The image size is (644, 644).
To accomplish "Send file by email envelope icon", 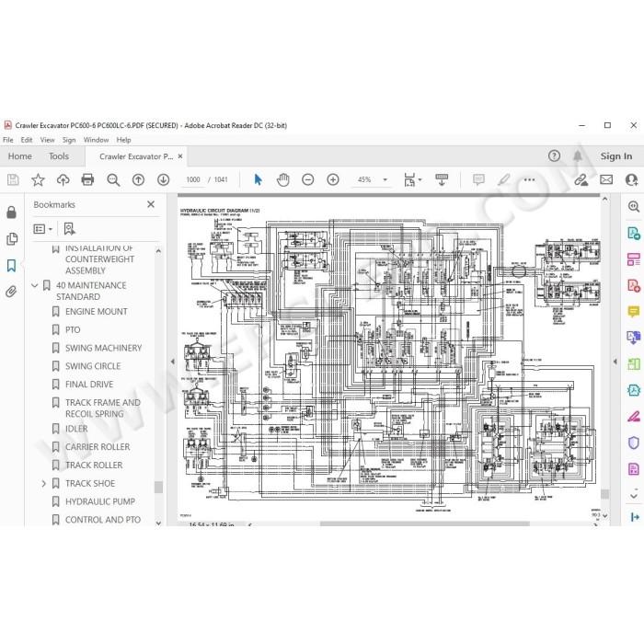I will point(606,179).
